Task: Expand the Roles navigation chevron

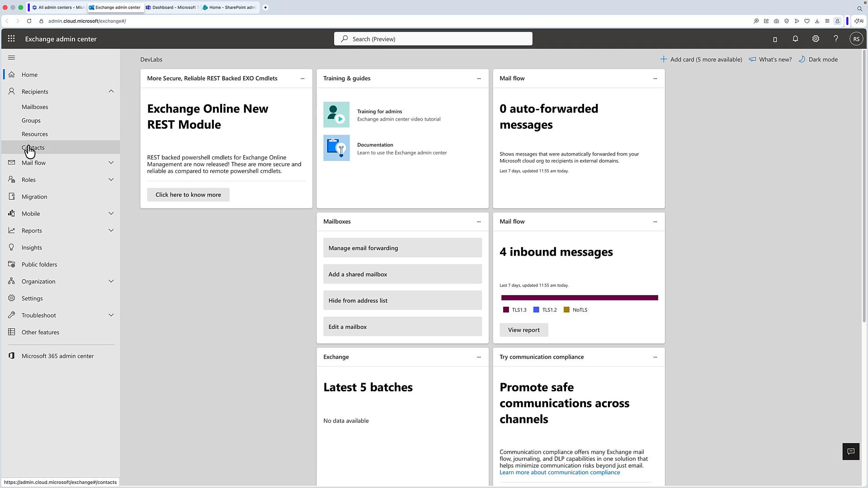Action: pos(111,179)
